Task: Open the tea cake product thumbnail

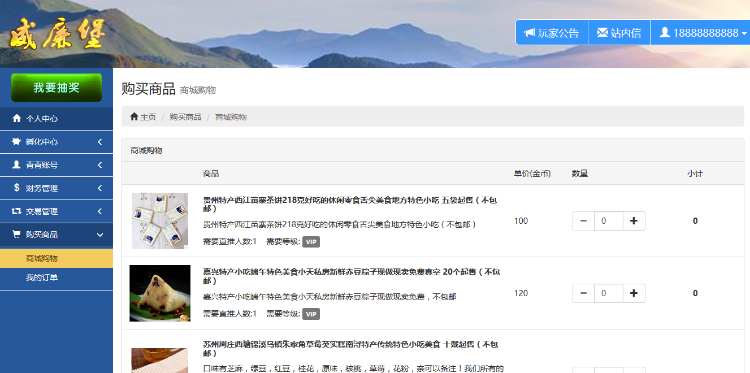Action: coord(160,221)
